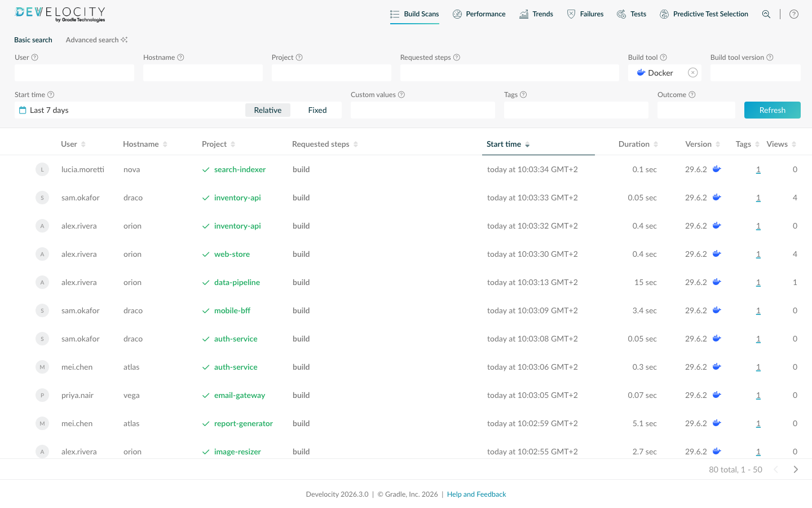Focus the Tags filter input
Image resolution: width=812 pixels, height=508 pixels.
(576, 110)
